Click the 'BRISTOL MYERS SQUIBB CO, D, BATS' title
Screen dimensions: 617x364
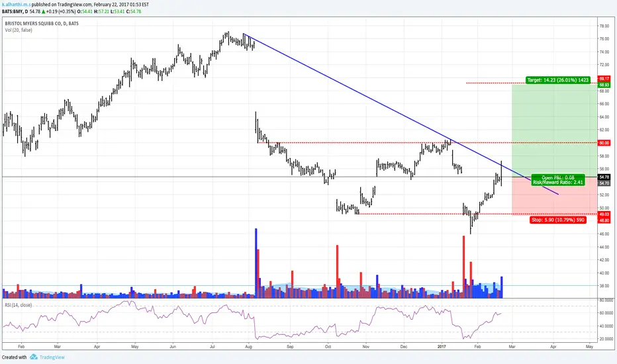coord(42,24)
